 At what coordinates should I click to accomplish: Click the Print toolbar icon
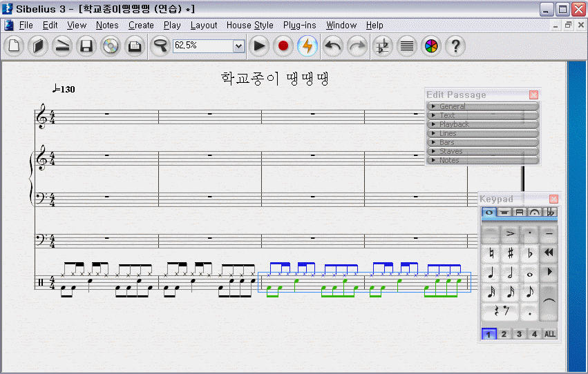point(135,46)
